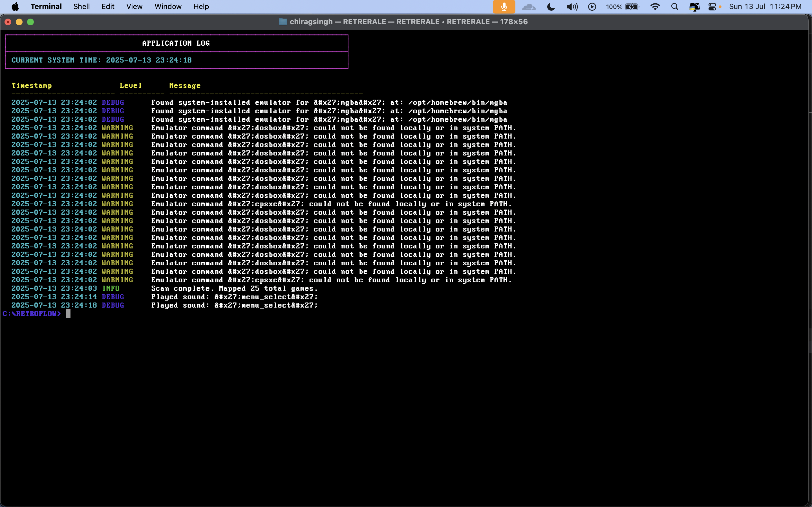Open the Shell menu
812x507 pixels.
[x=81, y=7]
